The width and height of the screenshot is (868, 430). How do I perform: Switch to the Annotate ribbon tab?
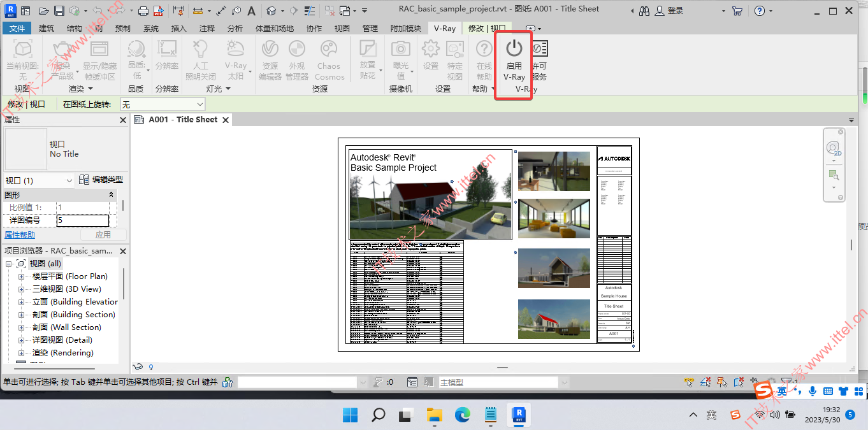coord(207,29)
